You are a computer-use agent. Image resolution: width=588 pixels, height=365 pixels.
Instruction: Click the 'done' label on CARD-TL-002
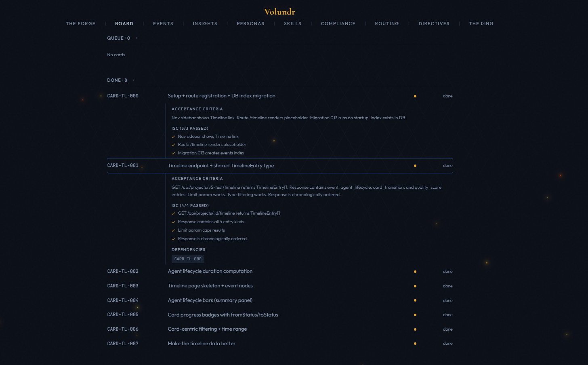coord(447,271)
